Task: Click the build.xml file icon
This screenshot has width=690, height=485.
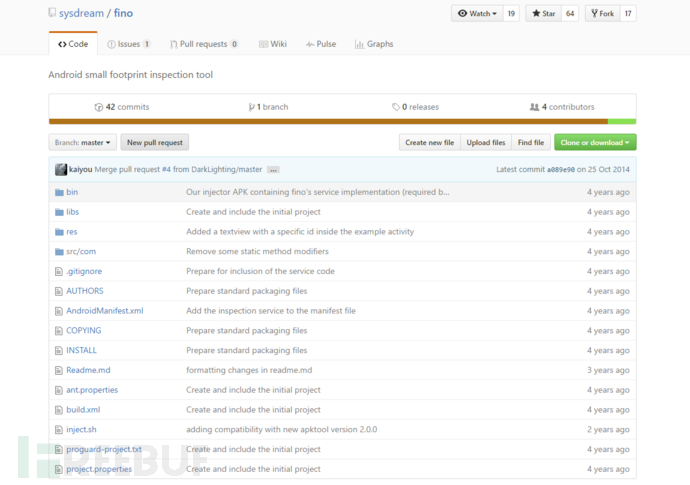Action: (59, 410)
